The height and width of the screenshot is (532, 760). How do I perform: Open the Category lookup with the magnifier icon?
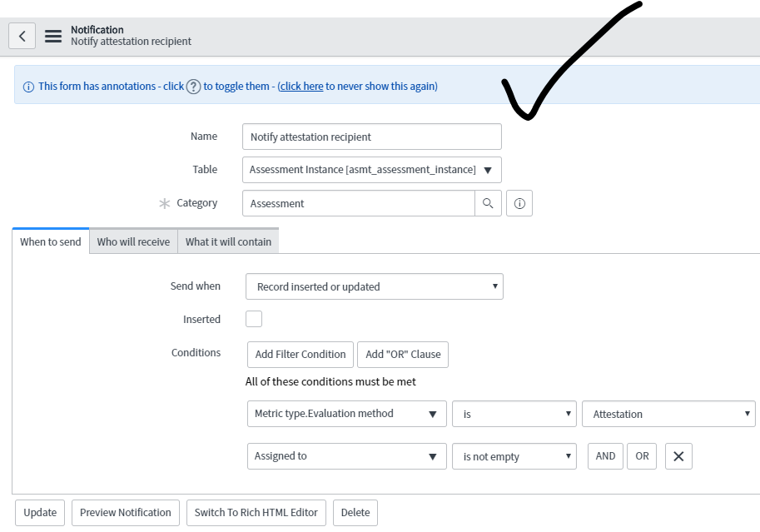tap(489, 202)
